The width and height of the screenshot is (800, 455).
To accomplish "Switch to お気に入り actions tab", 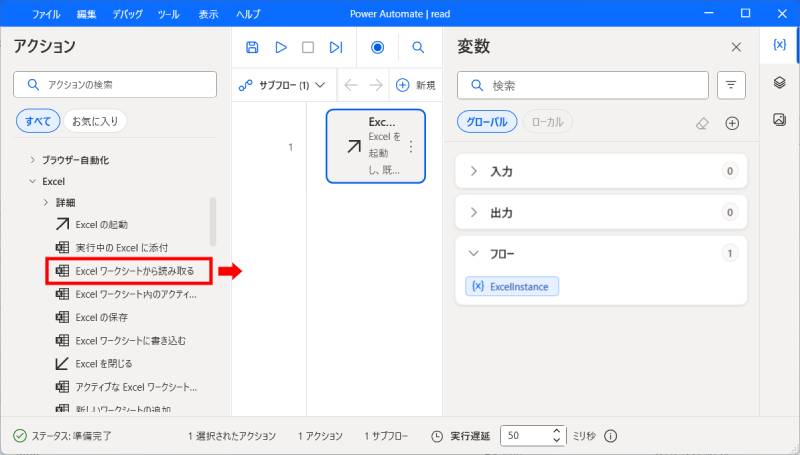I will pos(95,121).
